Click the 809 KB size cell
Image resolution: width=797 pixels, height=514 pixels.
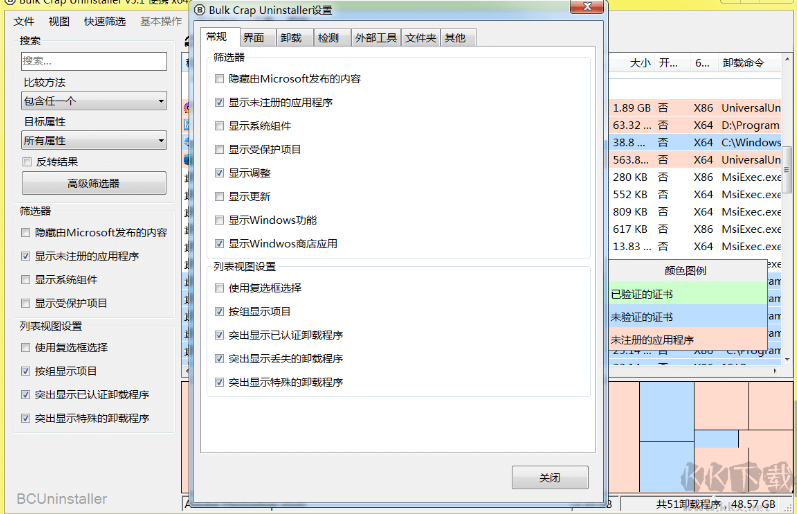630,211
